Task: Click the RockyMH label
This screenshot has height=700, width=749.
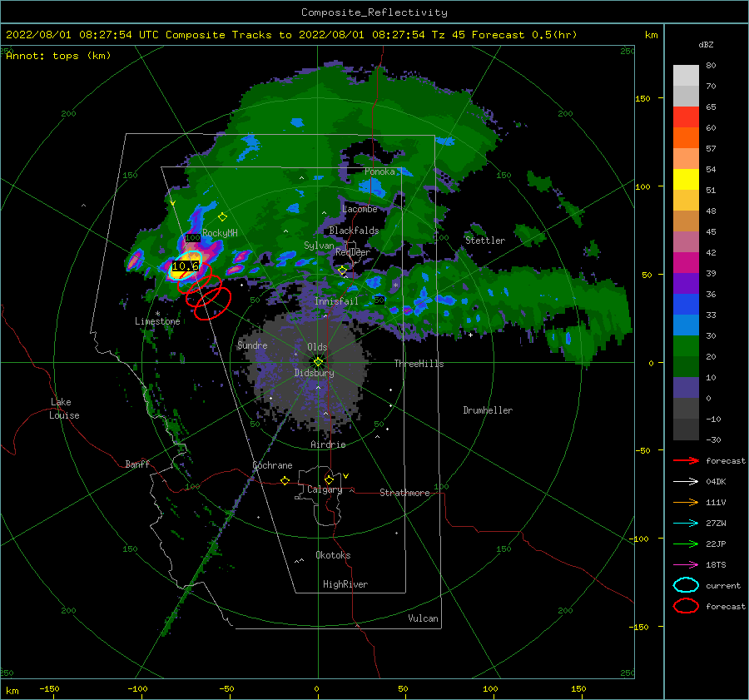Action: click(x=220, y=233)
